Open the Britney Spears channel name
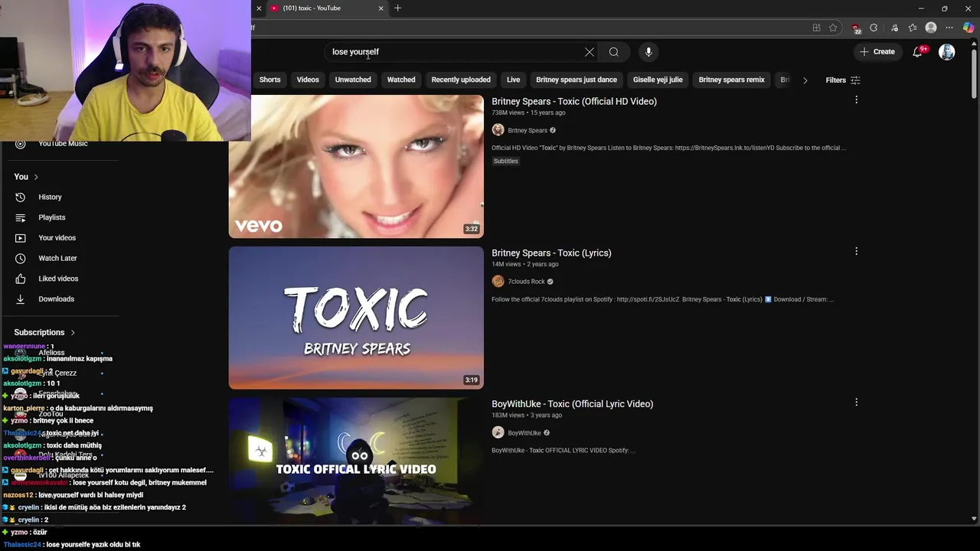 click(528, 130)
